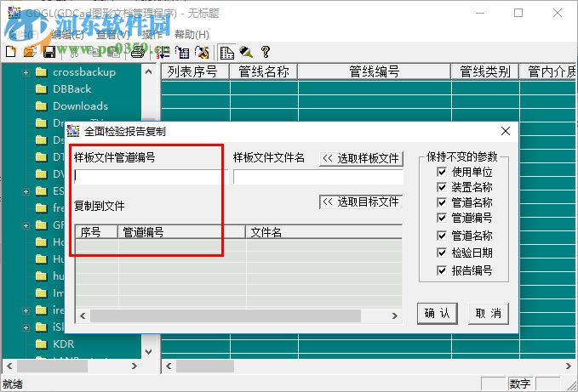Click the KDR folder icon
Screen dimensions: 578x392
tap(41, 344)
